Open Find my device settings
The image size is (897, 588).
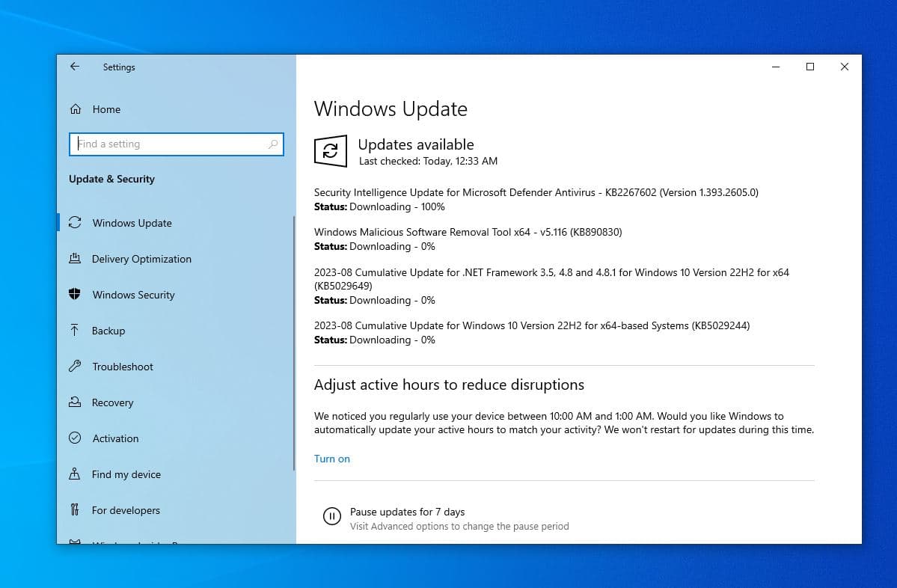(x=126, y=475)
